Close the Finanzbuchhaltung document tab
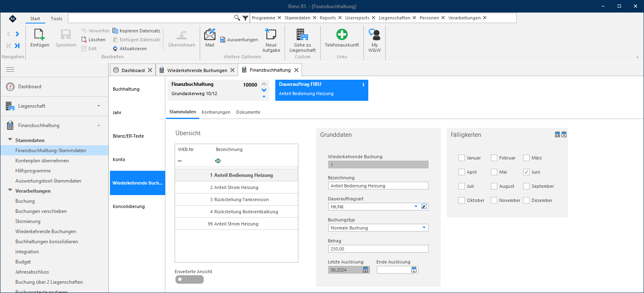The height and width of the screenshot is (293, 644). [296, 70]
